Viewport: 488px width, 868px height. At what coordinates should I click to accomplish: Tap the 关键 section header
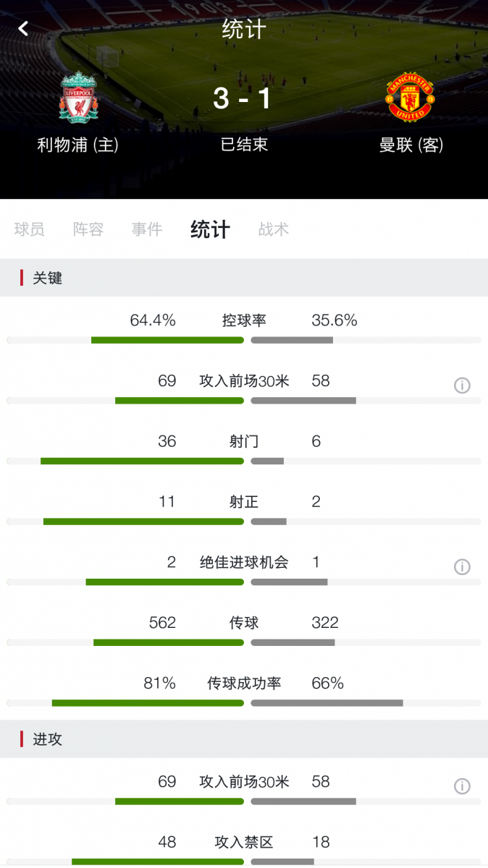click(x=48, y=278)
